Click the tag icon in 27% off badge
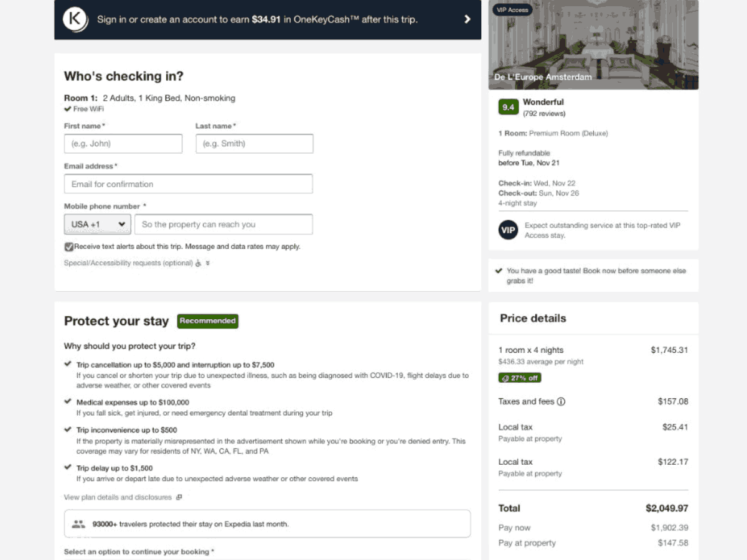The width and height of the screenshot is (747, 560). pos(504,377)
